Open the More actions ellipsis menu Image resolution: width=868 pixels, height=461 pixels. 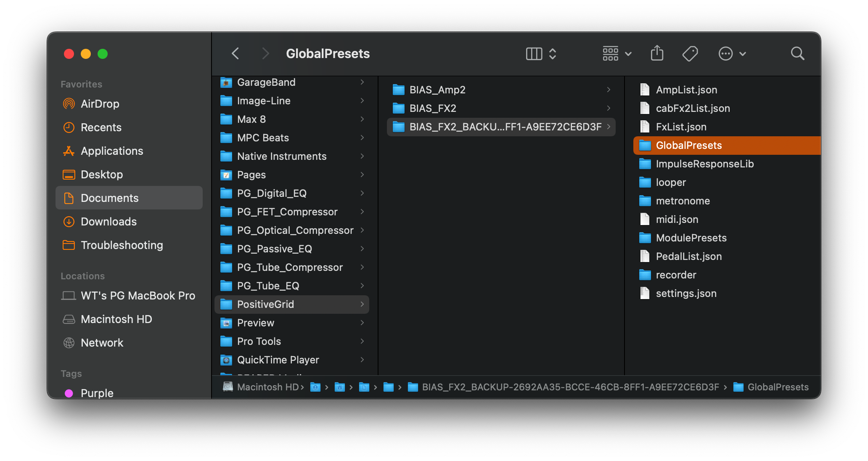pos(732,53)
